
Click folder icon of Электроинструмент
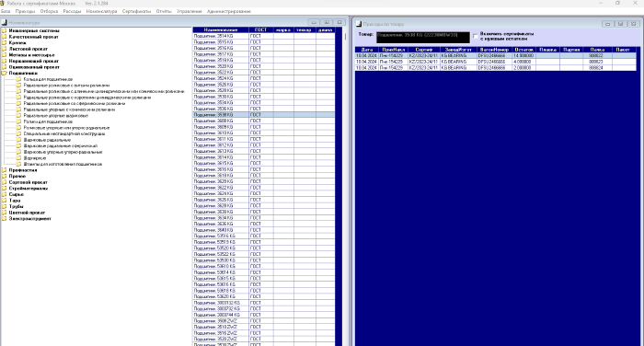[4, 219]
